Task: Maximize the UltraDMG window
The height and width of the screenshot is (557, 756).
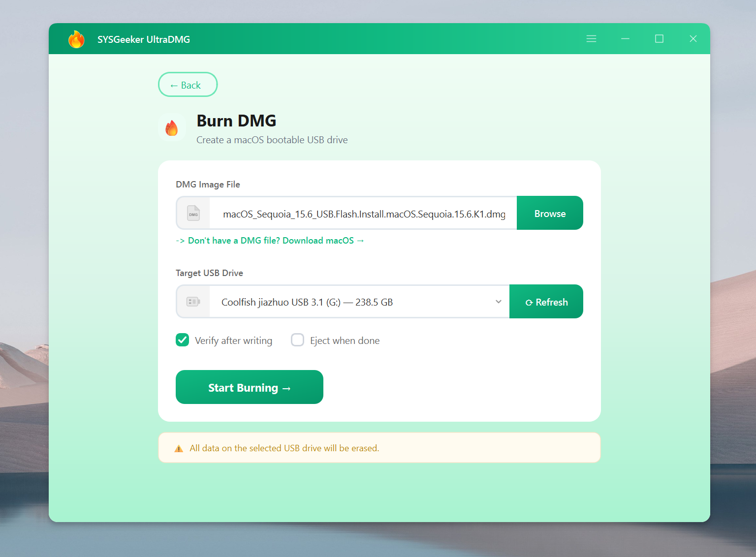Action: pos(659,39)
